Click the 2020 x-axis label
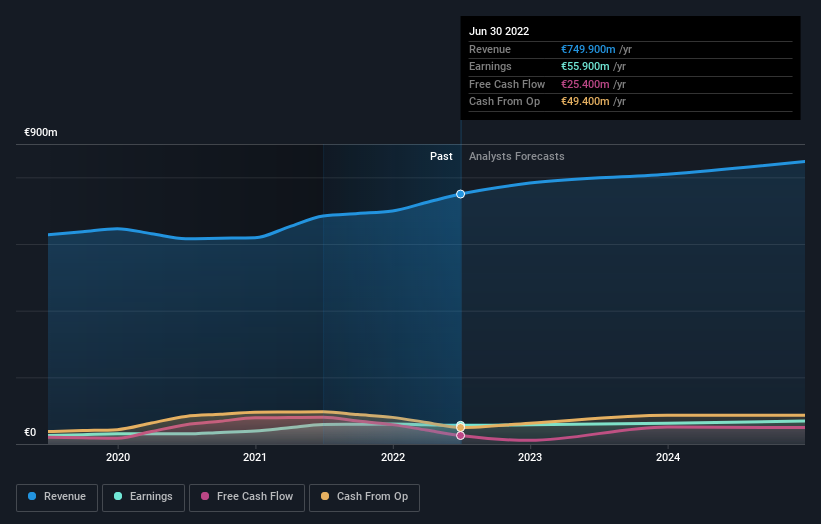This screenshot has height=524, width=821. click(x=118, y=457)
